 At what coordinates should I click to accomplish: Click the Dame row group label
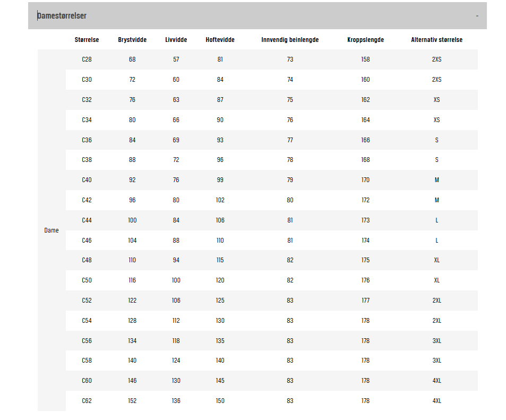(x=52, y=230)
